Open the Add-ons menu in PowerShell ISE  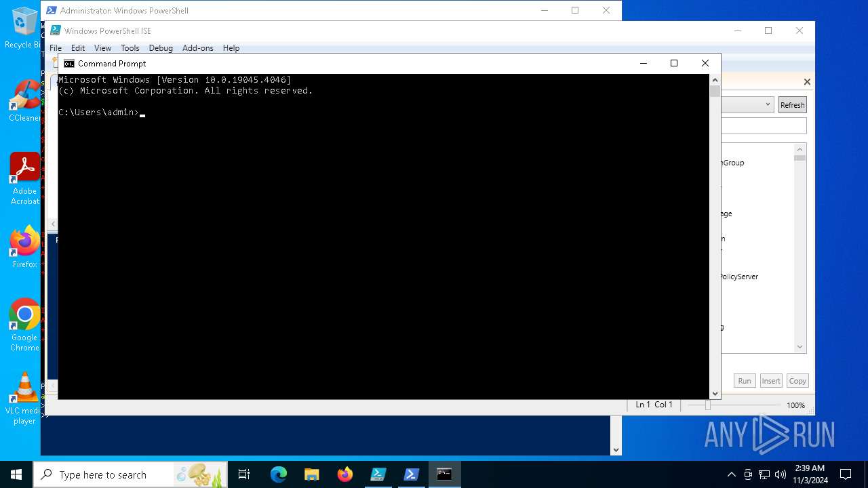coord(198,48)
